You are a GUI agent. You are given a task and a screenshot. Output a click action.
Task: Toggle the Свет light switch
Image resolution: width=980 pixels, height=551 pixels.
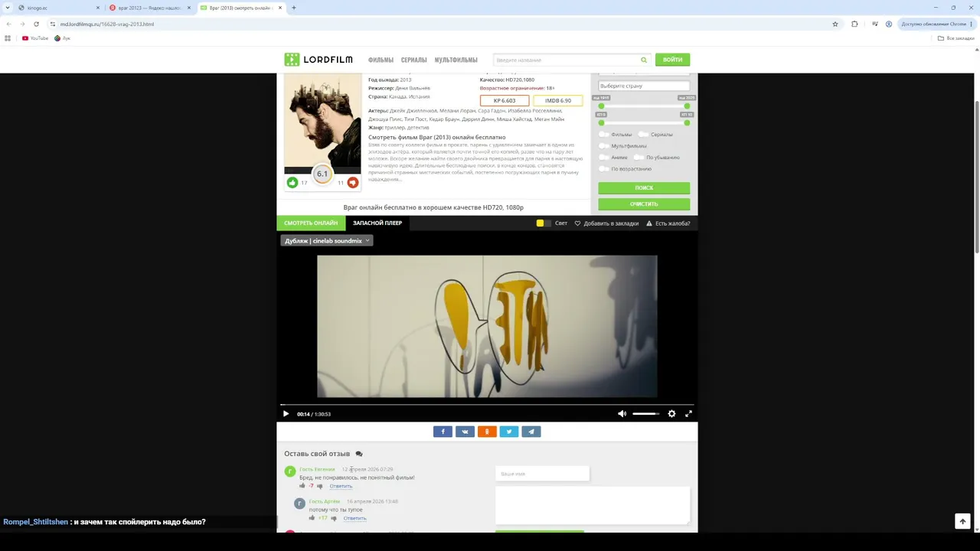coord(544,223)
